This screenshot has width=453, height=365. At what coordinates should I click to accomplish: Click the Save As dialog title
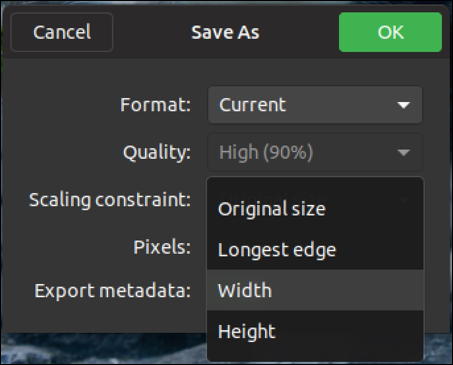(x=225, y=32)
